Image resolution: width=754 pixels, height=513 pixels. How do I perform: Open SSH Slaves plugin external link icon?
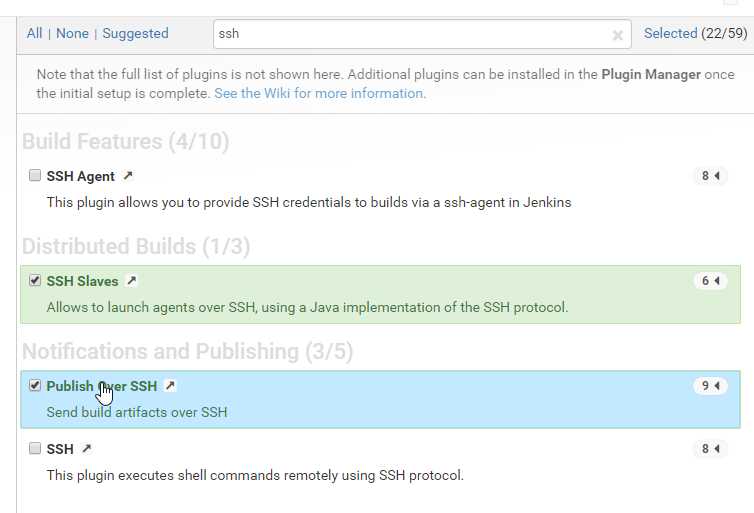[131, 281]
